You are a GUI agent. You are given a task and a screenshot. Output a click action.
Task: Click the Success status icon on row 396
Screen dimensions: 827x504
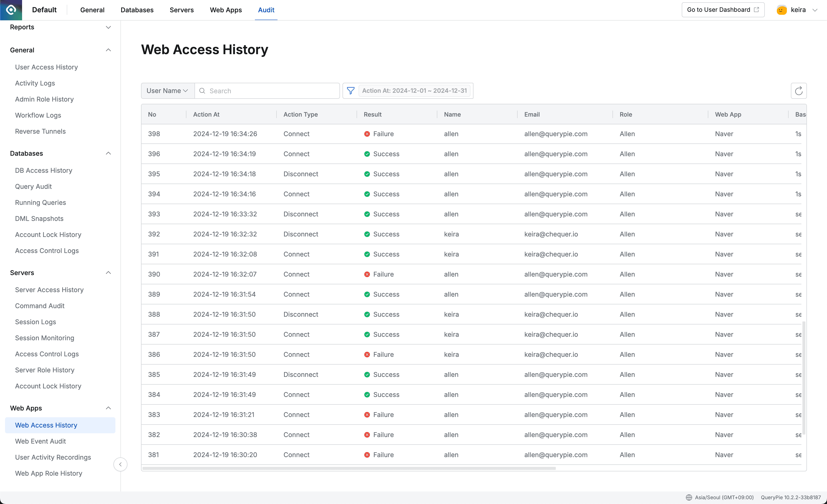pyautogui.click(x=367, y=153)
